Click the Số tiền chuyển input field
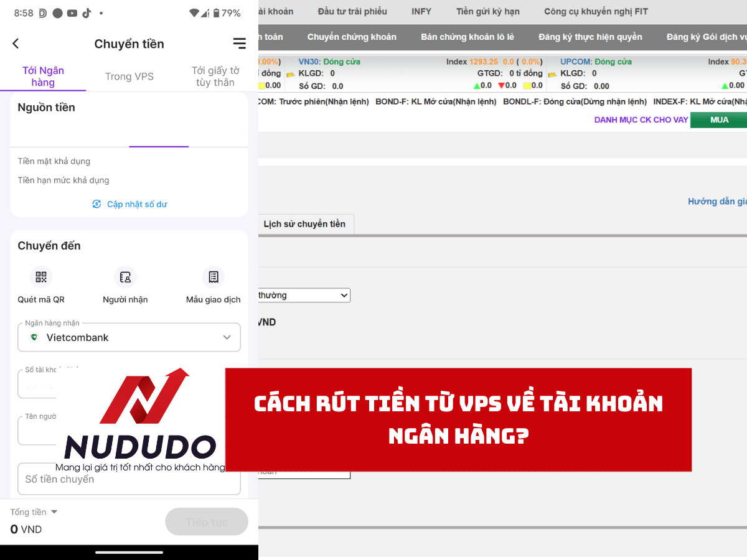This screenshot has width=747, height=560. tap(129, 479)
